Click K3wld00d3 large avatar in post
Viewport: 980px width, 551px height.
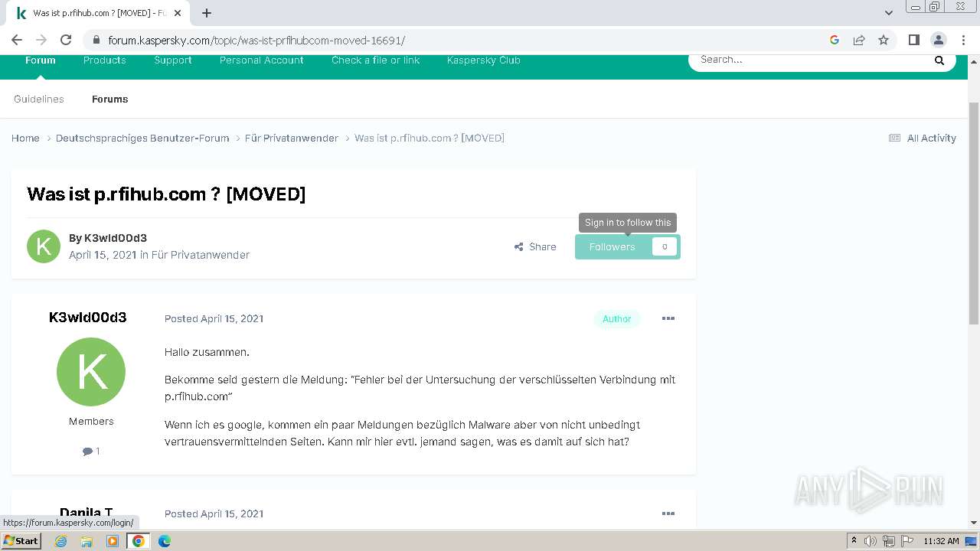click(91, 372)
